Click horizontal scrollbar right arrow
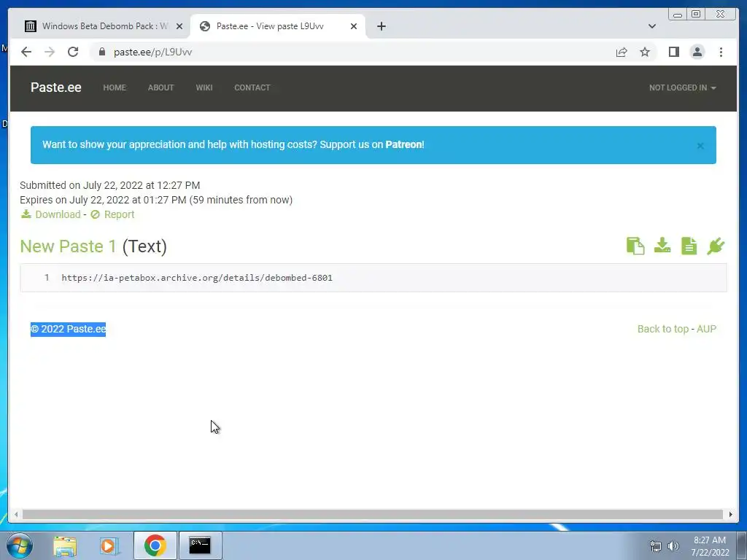747x560 pixels. tap(730, 514)
